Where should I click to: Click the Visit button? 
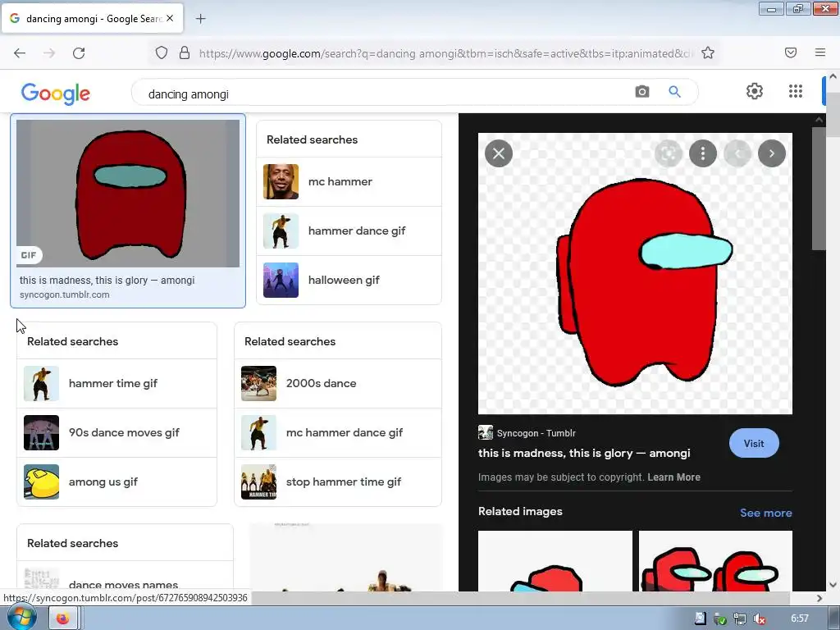(x=754, y=444)
